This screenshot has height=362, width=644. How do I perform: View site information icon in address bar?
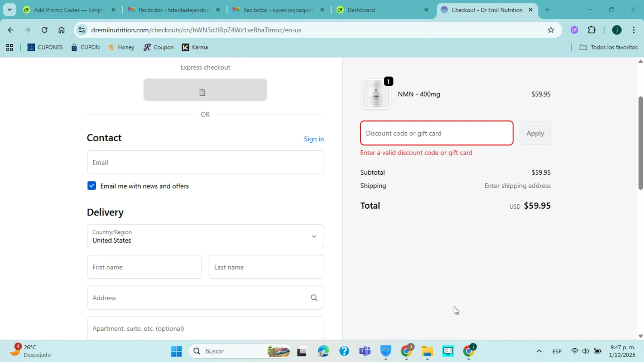[x=82, y=30]
